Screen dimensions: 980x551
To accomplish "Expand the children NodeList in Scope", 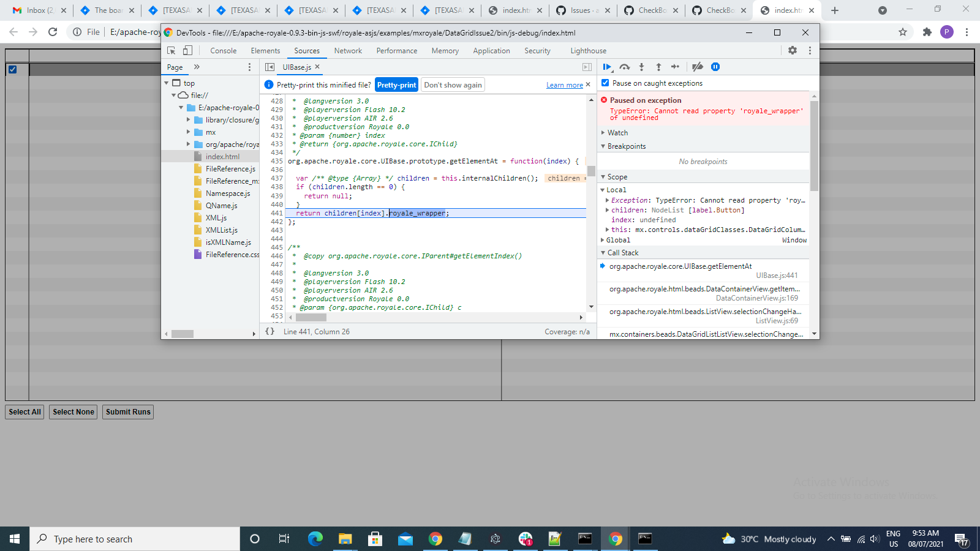I will click(x=607, y=209).
